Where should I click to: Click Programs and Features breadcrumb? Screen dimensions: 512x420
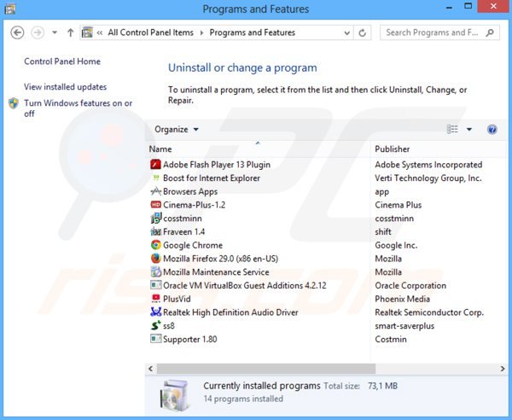253,32
